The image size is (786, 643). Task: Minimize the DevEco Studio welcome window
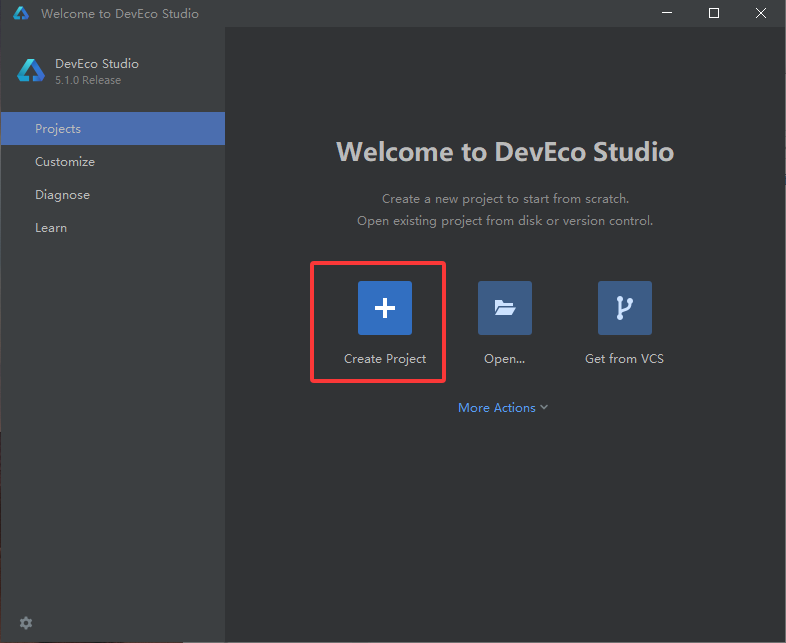point(667,13)
